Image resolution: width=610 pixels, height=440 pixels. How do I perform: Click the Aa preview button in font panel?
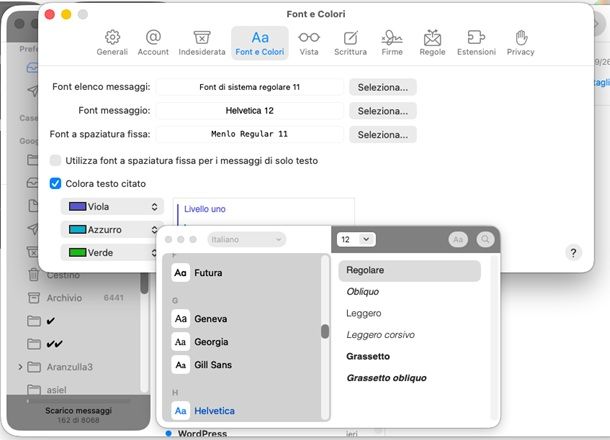click(458, 239)
